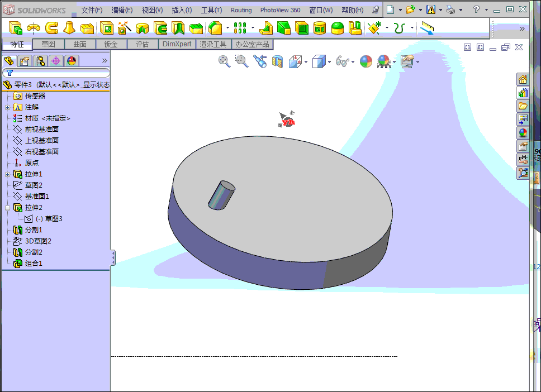Open the DimXpertManager tab
The image size is (541, 392).
tap(56, 61)
